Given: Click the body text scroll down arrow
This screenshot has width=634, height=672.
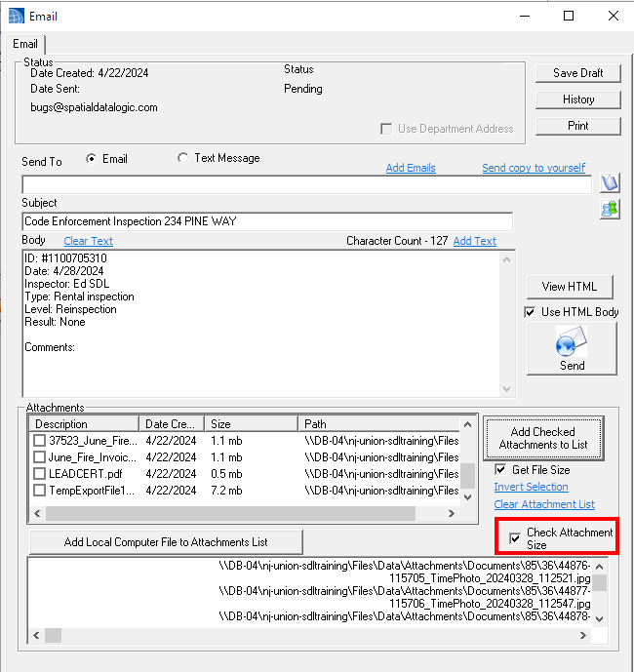Looking at the screenshot, I should pyautogui.click(x=506, y=389).
